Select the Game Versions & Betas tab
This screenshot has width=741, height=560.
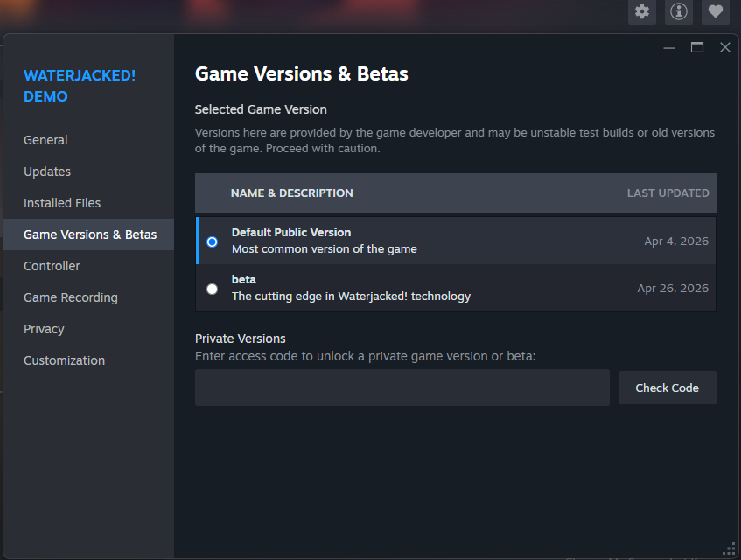[89, 234]
